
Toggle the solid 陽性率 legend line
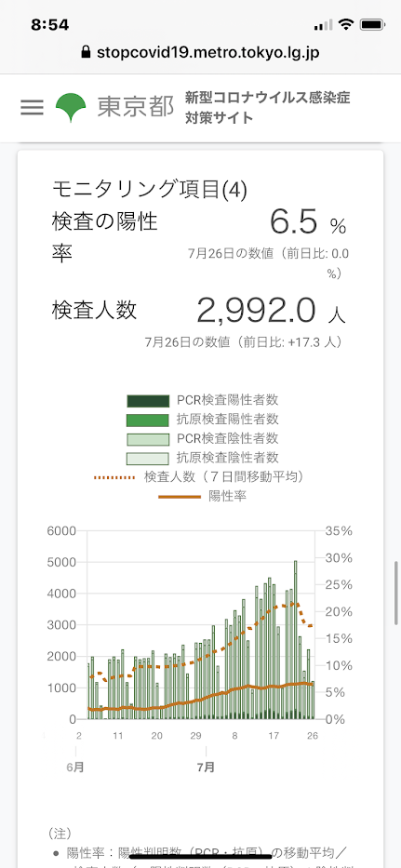pyautogui.click(x=180, y=497)
